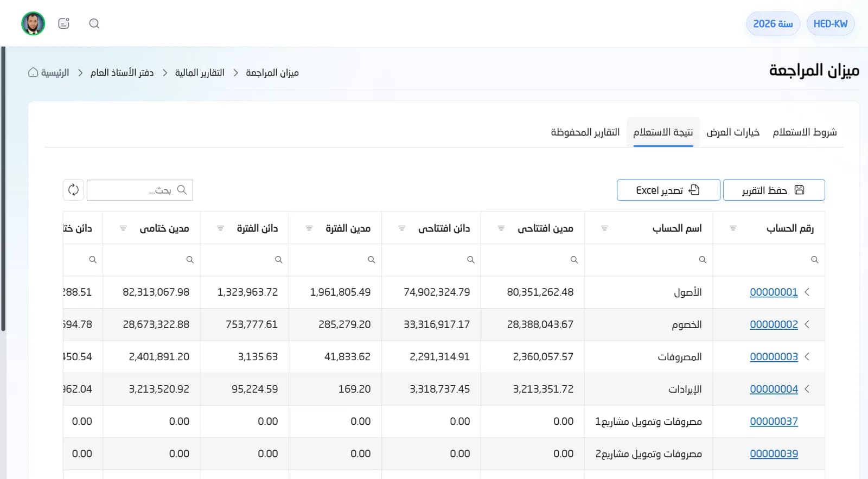Click the search field under رقم الحساب

tap(769, 260)
